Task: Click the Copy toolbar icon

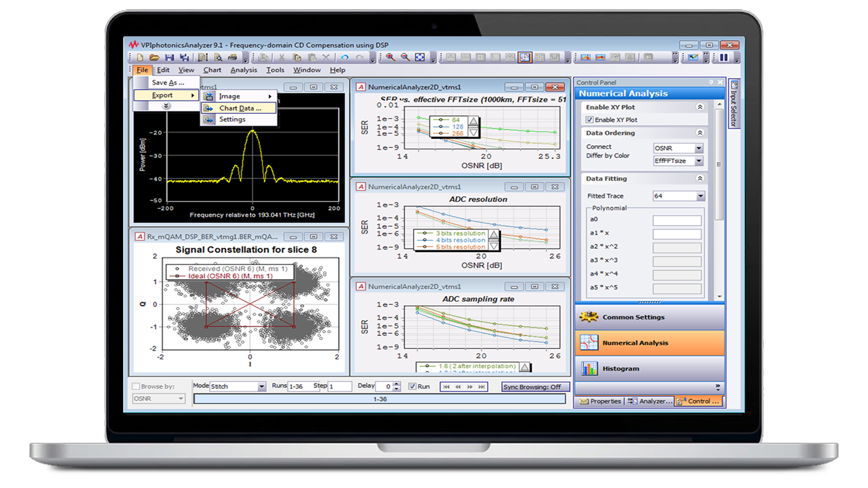Action: [297, 57]
